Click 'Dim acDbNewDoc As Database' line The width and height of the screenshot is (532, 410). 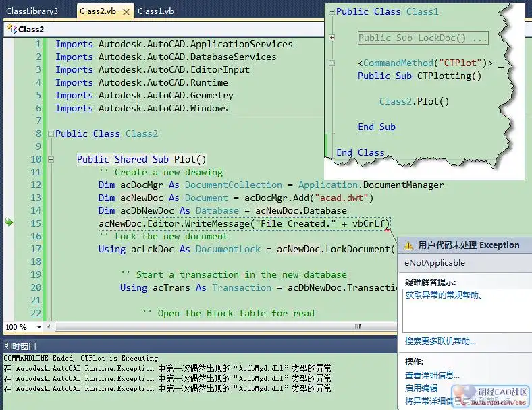tap(223, 211)
